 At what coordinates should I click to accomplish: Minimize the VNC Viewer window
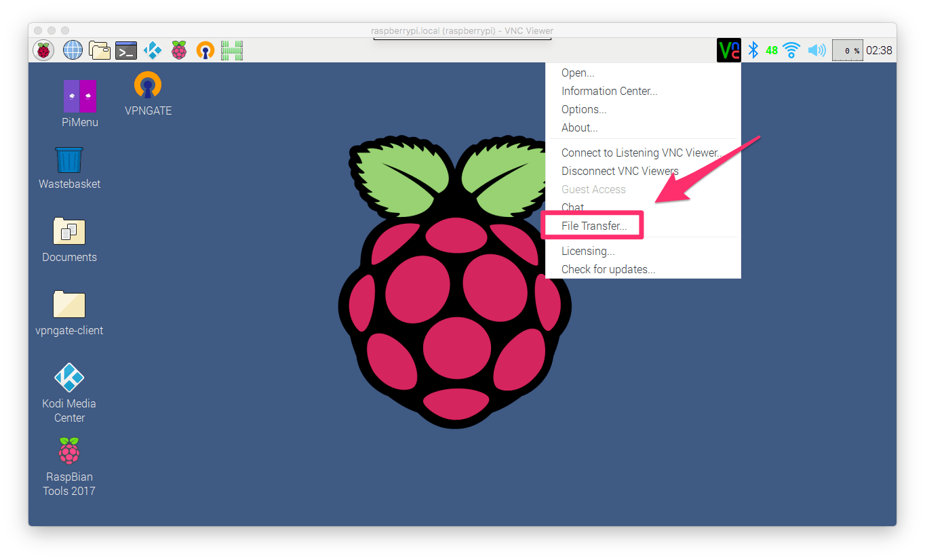(52, 31)
